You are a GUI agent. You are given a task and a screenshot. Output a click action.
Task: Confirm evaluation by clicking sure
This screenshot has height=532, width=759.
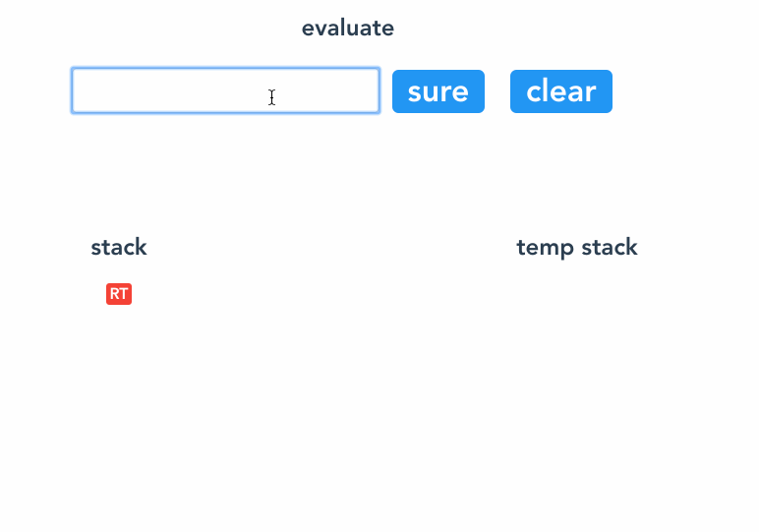pyautogui.click(x=438, y=91)
